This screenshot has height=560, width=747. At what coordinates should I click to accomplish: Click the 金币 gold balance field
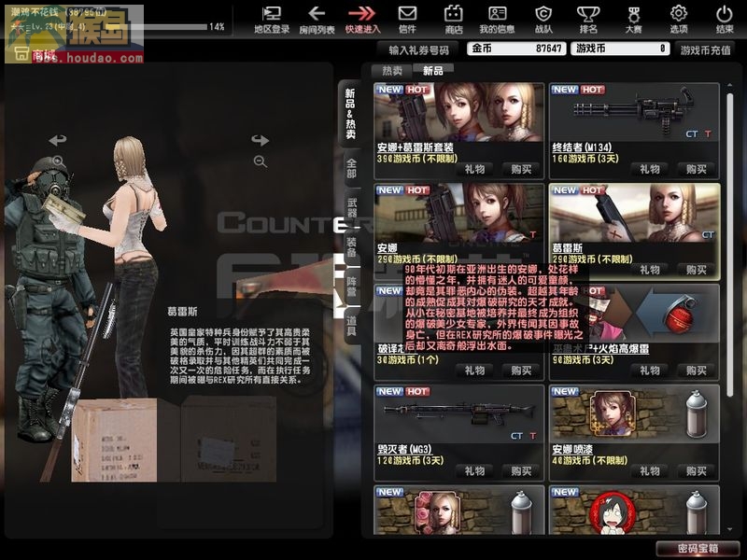pyautogui.click(x=516, y=49)
